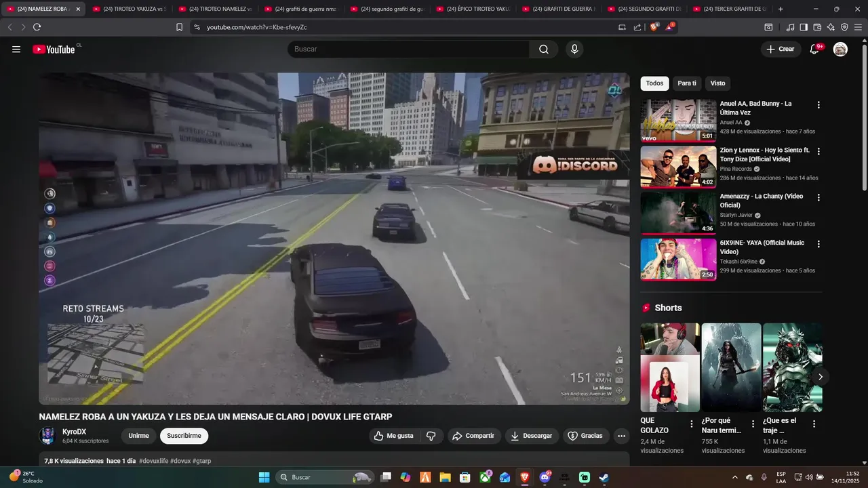Open 6IX9INE YAYA video thumbnail
Screen dimensions: 868x488
click(x=678, y=259)
